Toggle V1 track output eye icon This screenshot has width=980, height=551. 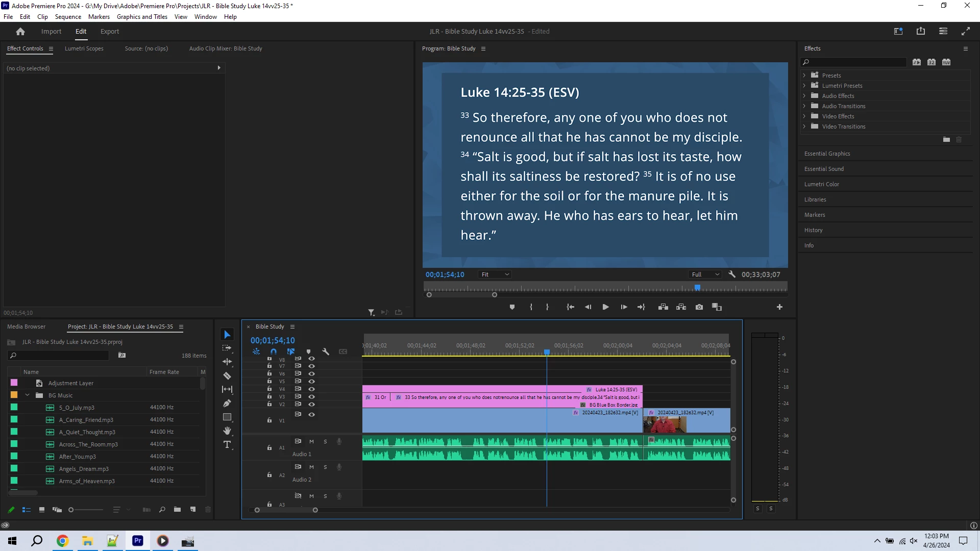click(x=311, y=414)
